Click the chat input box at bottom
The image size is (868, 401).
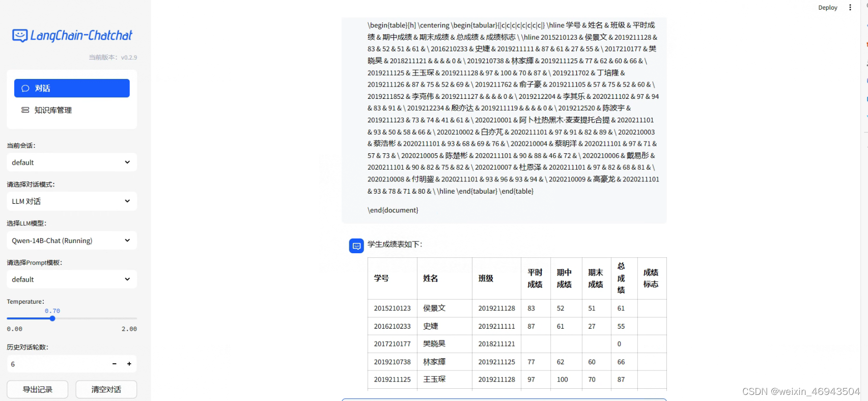point(504,399)
